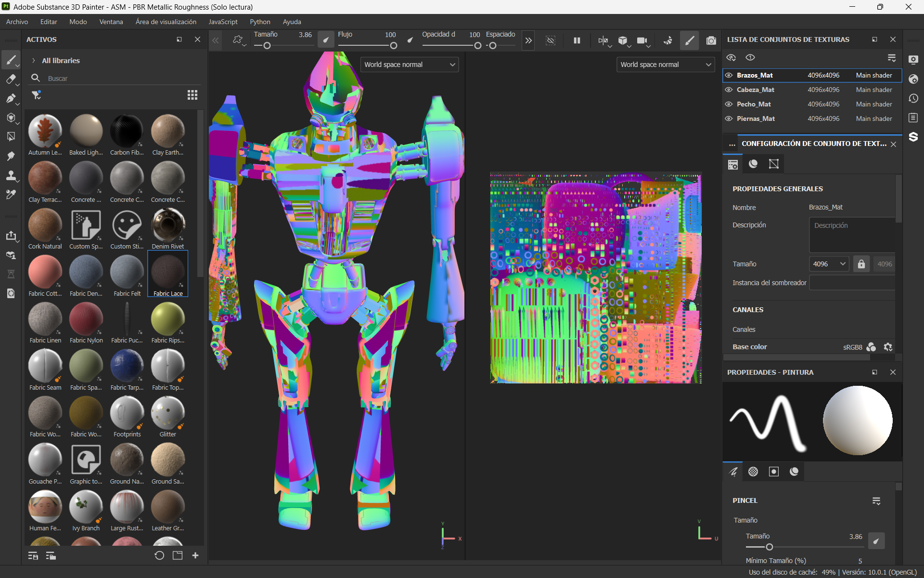Add new asset with plus button
Screen dimensions: 924x578
(x=195, y=555)
